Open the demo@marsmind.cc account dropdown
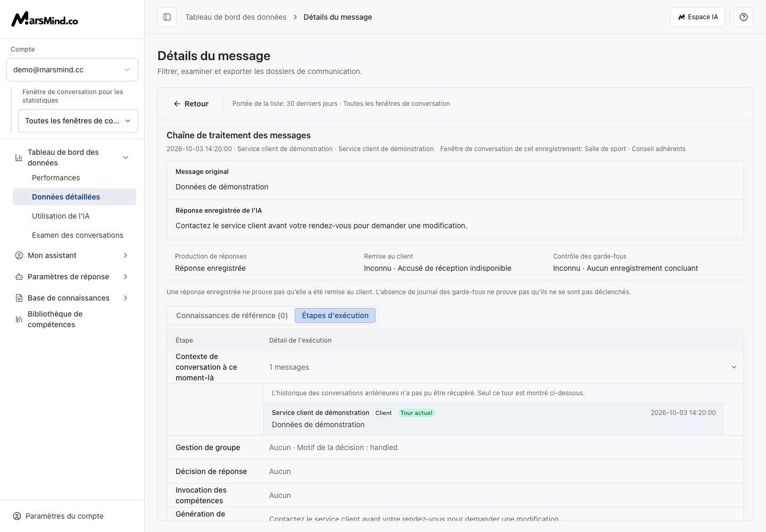 click(x=72, y=70)
